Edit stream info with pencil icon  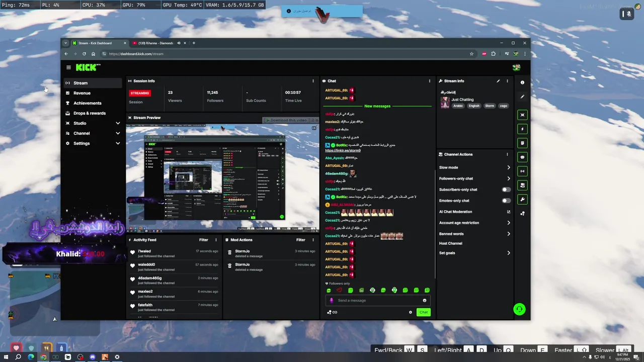coord(498,81)
